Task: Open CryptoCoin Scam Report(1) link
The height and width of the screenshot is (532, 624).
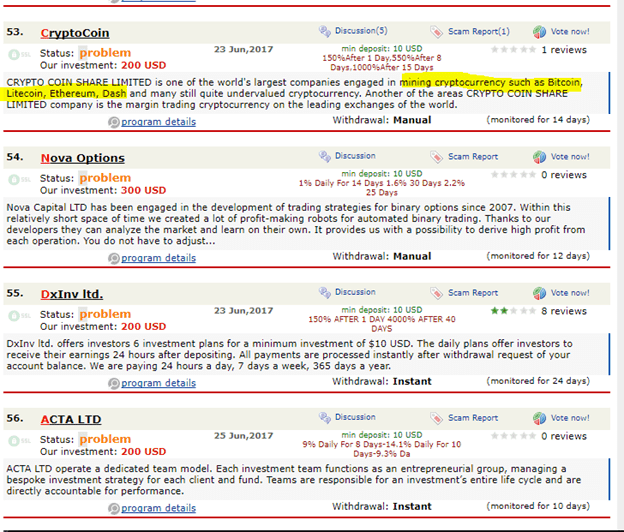Action: (479, 31)
